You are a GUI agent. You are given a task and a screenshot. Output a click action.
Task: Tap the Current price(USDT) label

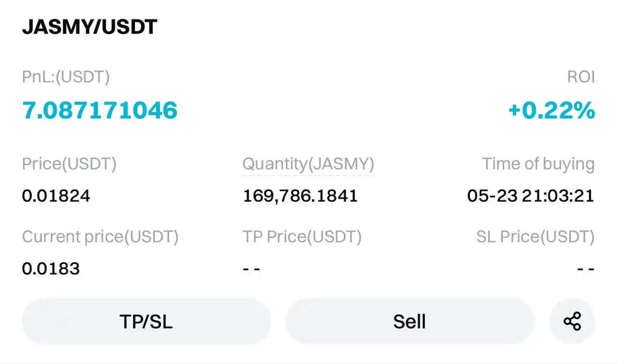(x=100, y=236)
